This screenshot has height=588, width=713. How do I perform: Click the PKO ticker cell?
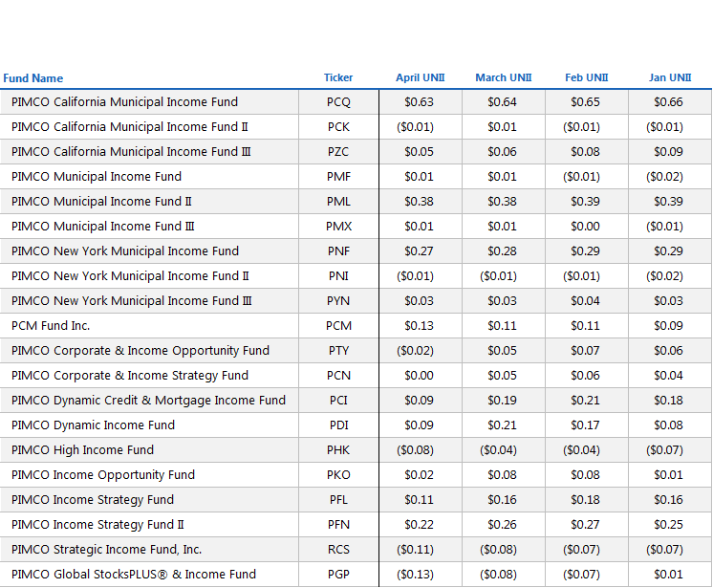click(x=338, y=475)
